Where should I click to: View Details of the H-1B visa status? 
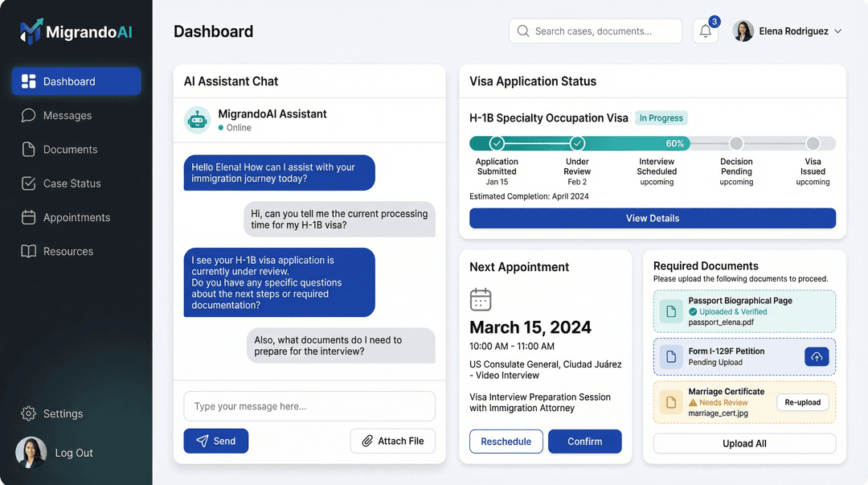[x=653, y=218]
